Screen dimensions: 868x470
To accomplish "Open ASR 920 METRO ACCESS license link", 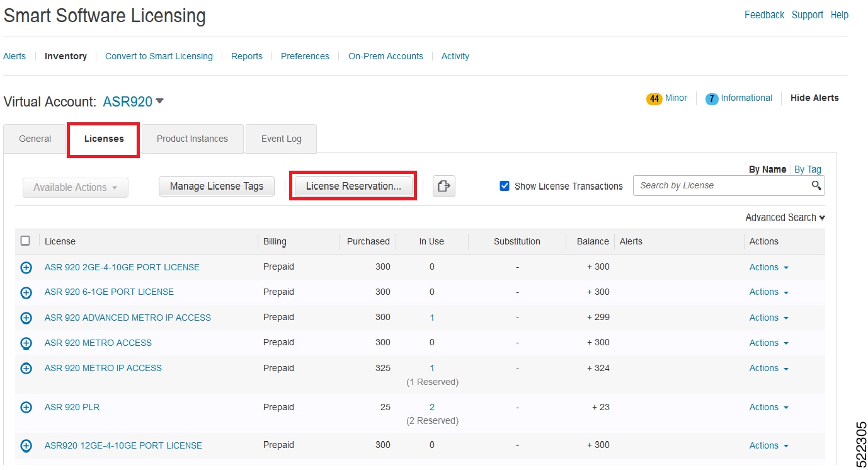I will 98,343.
